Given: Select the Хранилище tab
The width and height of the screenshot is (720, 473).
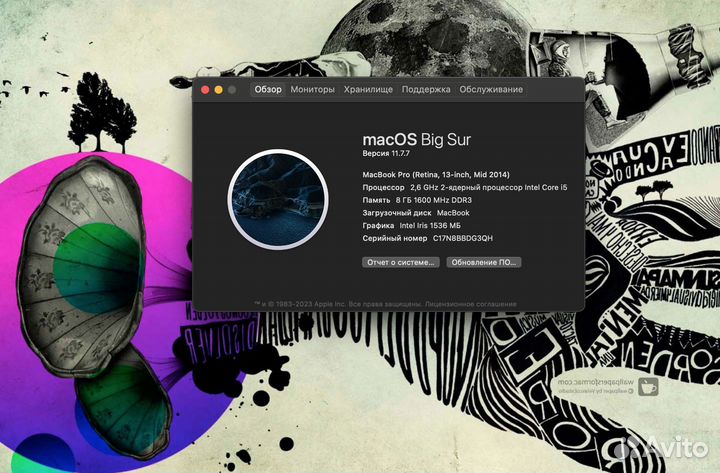Looking at the screenshot, I should pos(368,90).
